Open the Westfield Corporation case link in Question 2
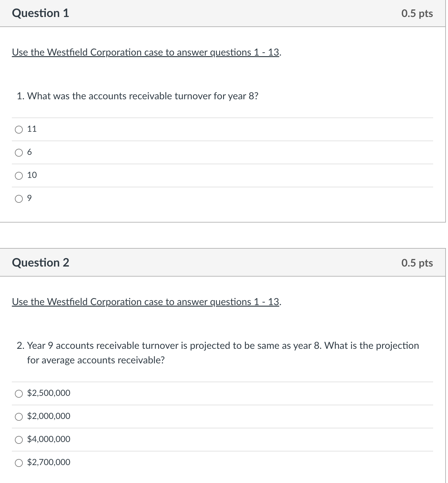Viewport: 448px width, 483px height. 146,302
